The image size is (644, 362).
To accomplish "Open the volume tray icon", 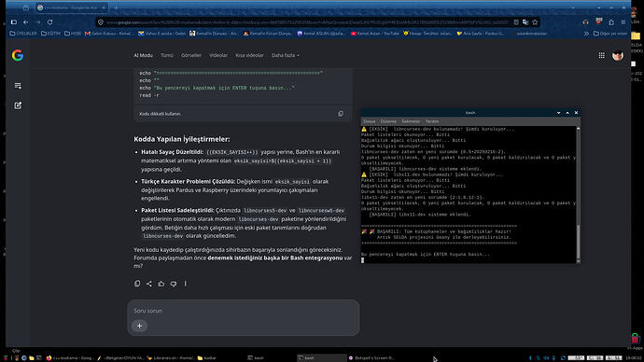I will [546, 358].
